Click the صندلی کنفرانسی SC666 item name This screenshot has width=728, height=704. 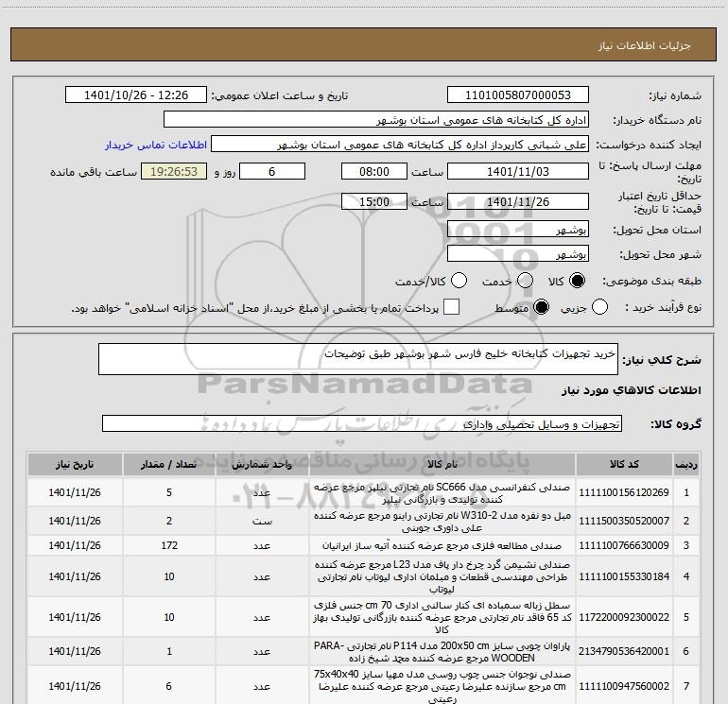442,493
